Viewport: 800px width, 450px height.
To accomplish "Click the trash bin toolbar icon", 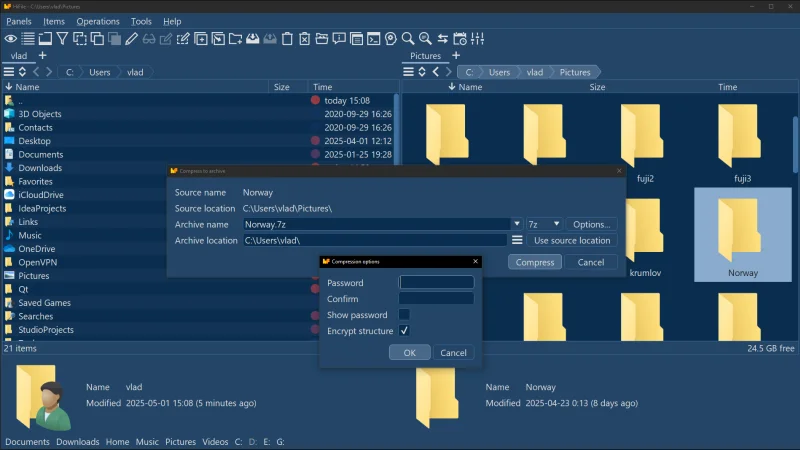I will [287, 39].
